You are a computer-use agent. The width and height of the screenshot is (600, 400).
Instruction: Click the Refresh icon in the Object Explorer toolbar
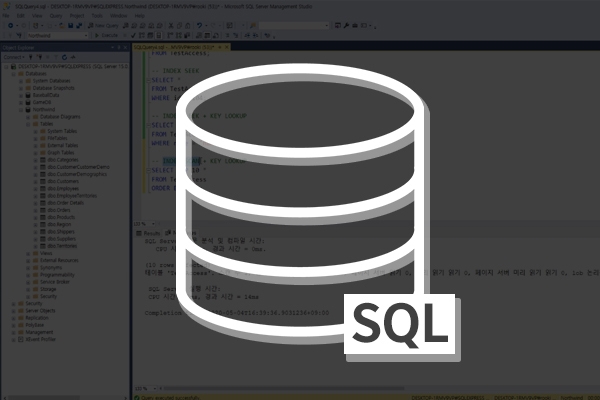[x=64, y=57]
